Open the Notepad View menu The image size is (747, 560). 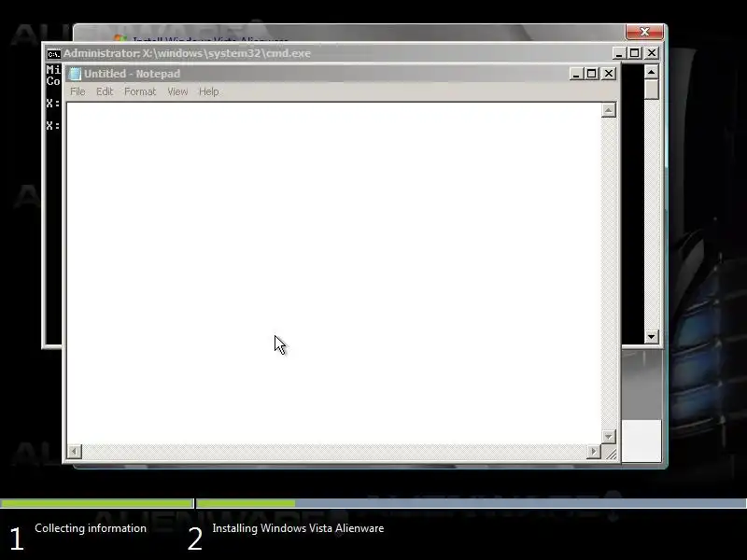(x=177, y=91)
